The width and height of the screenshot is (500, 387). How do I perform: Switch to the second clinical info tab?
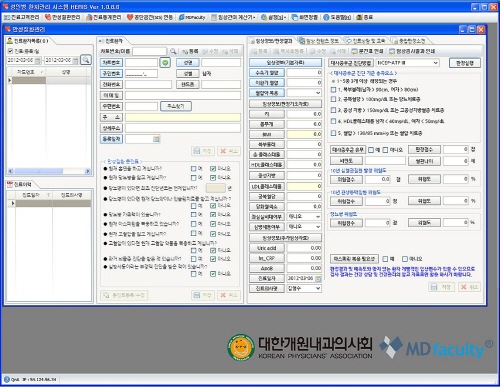(x=319, y=41)
